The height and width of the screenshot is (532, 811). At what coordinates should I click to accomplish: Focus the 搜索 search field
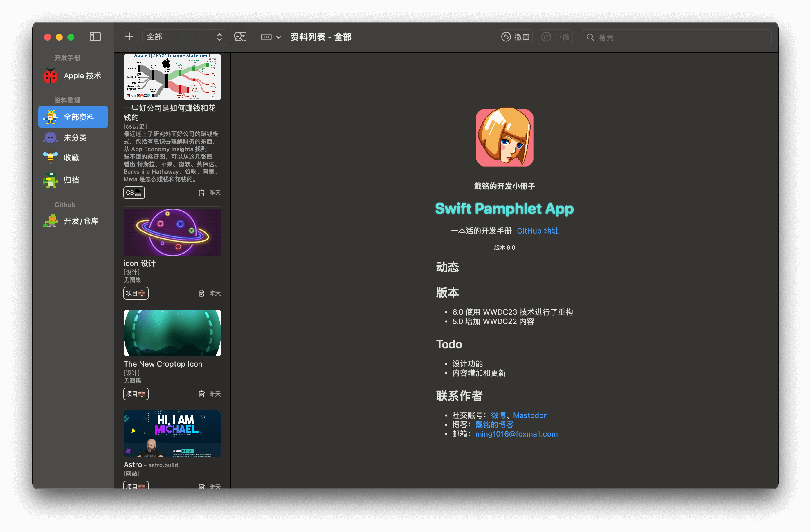pos(677,37)
